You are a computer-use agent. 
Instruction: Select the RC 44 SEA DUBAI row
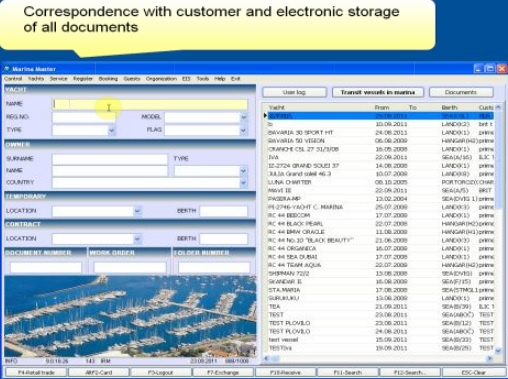(380, 257)
